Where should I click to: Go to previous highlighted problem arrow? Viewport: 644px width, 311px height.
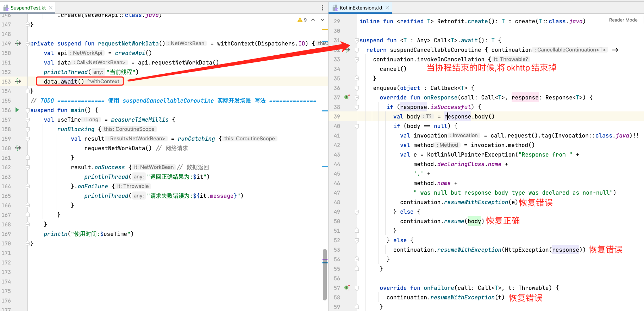pyautogui.click(x=313, y=20)
